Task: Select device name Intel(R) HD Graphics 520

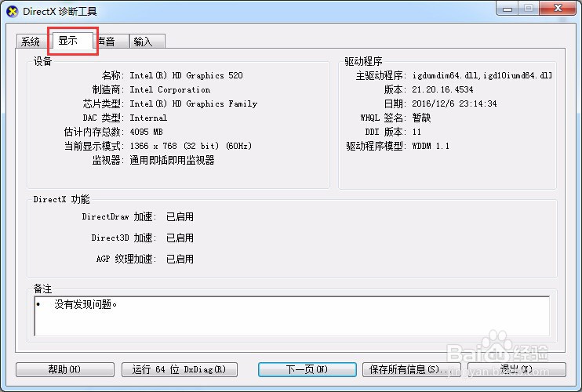Action: point(186,75)
